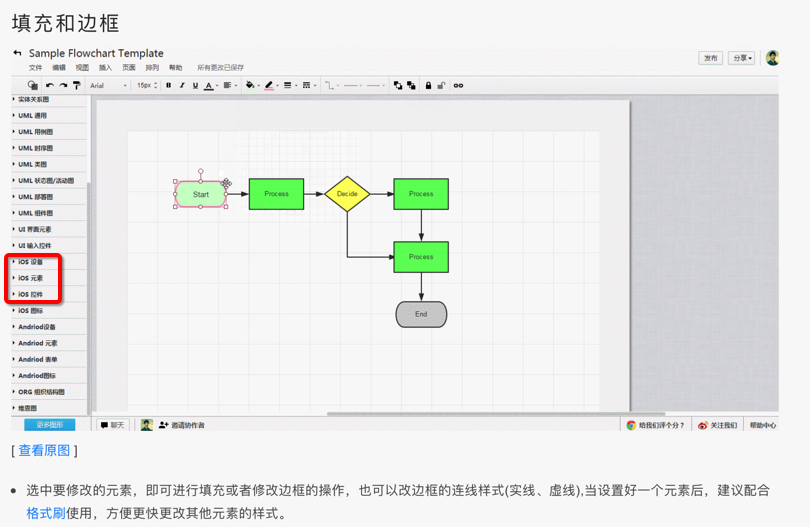The width and height of the screenshot is (810, 527).
Task: Expand the UML 用例图 shape category
Action: [x=49, y=132]
